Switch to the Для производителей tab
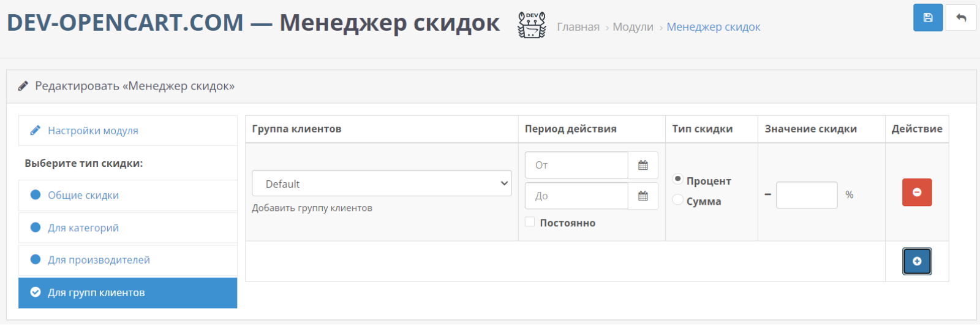This screenshot has width=980, height=325. coord(128,260)
